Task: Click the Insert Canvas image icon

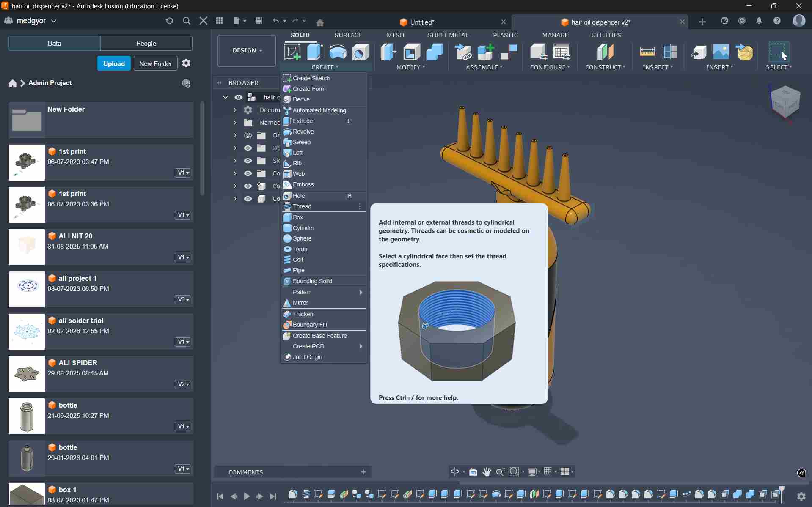Action: 721,52
